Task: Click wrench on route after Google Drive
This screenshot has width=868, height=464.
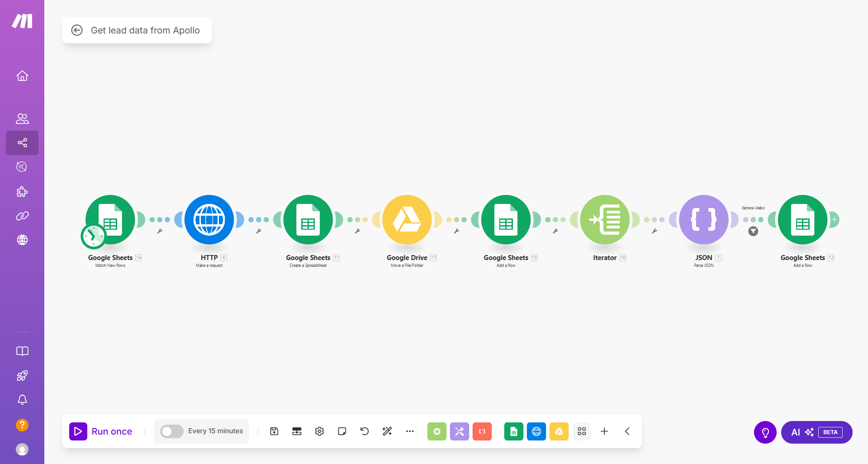Action: [456, 231]
